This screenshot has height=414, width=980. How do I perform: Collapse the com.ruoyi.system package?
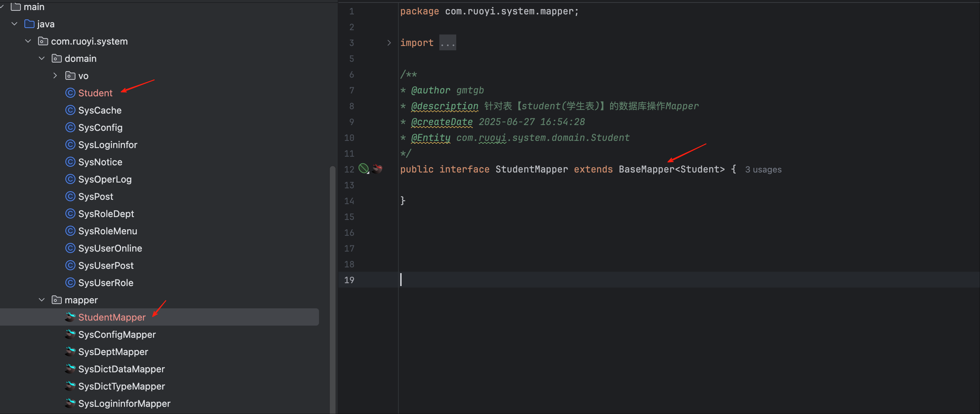pos(28,41)
